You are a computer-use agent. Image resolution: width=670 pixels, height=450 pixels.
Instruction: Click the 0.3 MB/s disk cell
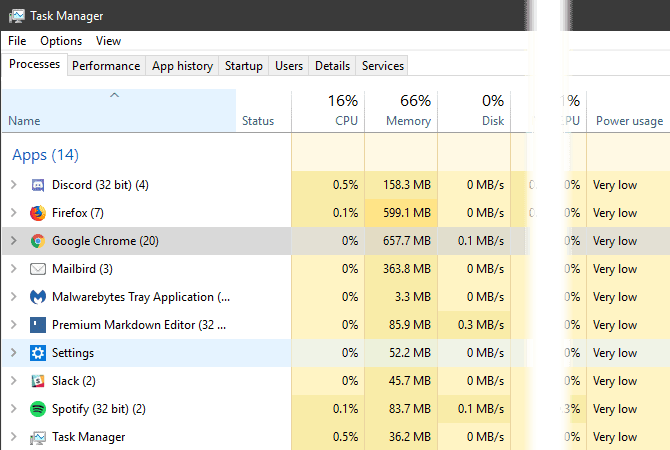point(474,325)
